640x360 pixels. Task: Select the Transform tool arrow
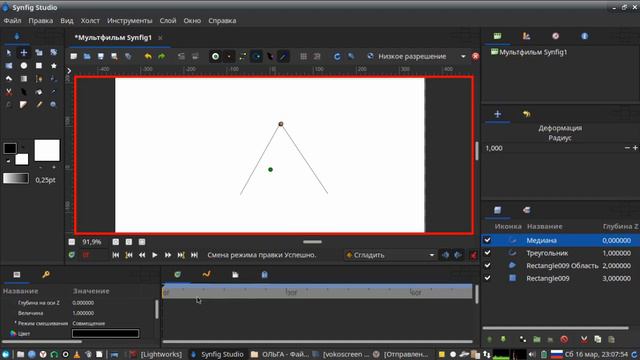point(9,53)
